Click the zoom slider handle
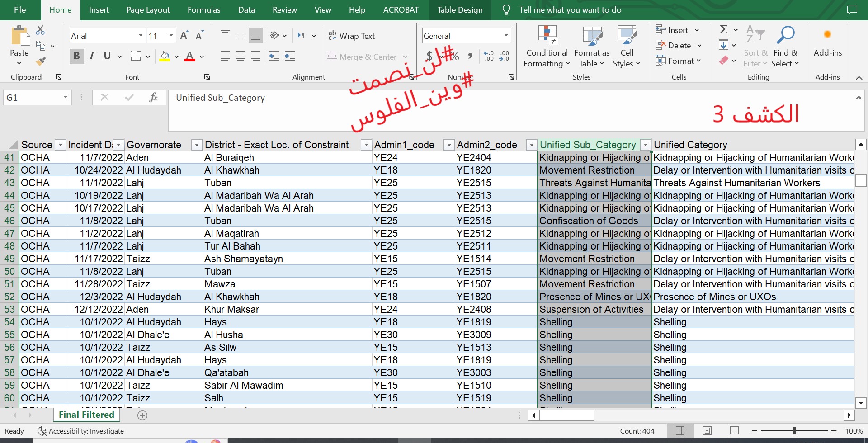This screenshot has width=868, height=443. click(x=794, y=431)
